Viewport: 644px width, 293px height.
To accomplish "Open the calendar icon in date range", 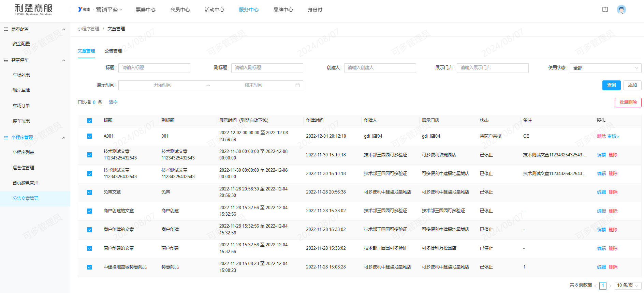I will coord(297,85).
